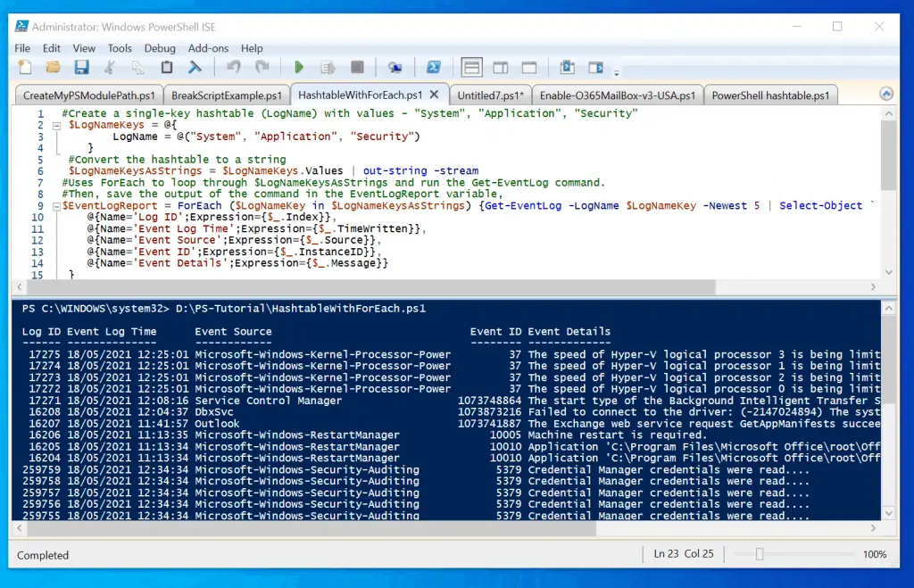Click the script pane scroll up arrow

coord(888,114)
